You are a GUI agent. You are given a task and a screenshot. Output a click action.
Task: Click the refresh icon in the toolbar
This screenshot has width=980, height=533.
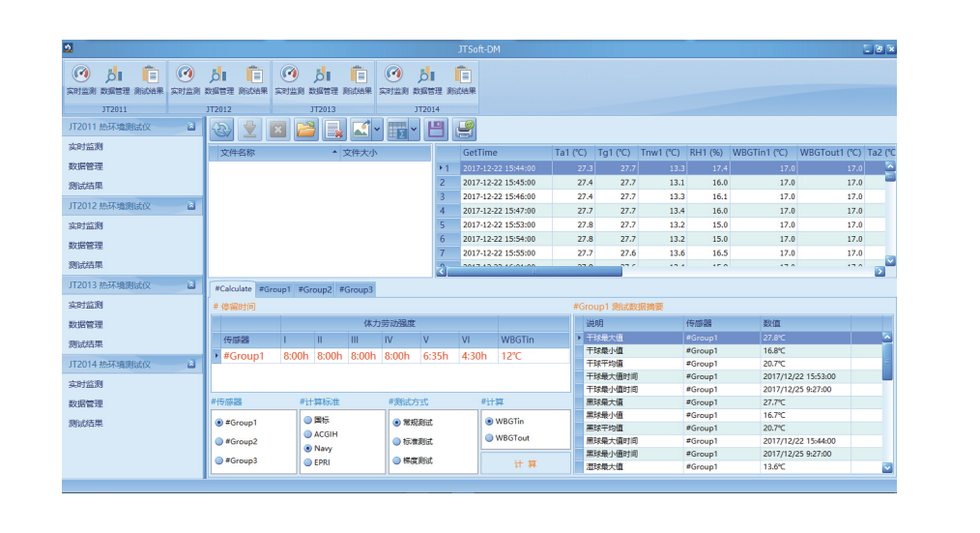221,130
